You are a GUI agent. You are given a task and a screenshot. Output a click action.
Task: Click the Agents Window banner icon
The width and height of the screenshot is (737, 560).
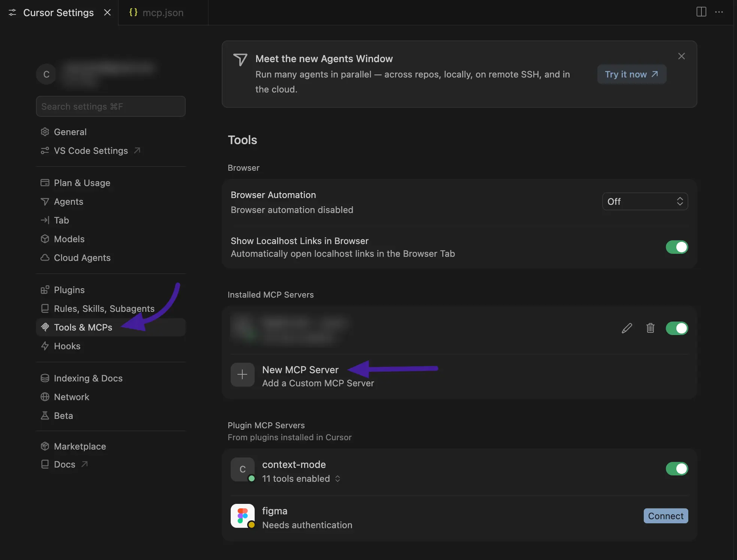click(240, 59)
